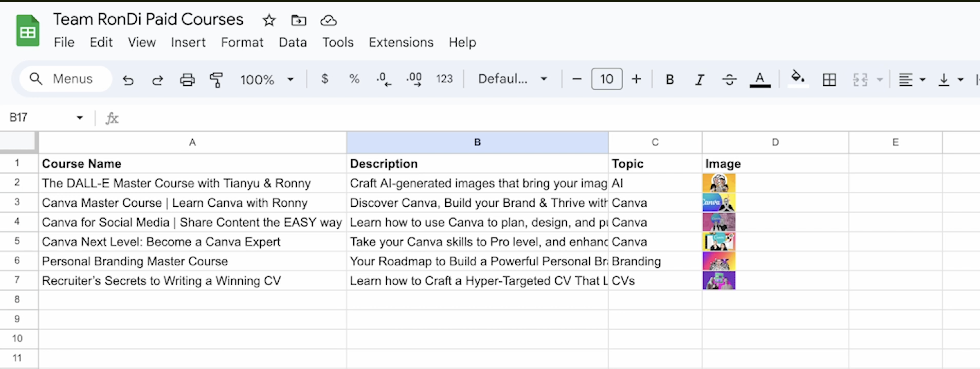Screen dimensions: 980x369
Task: Search the Menus box
Action: [66, 79]
